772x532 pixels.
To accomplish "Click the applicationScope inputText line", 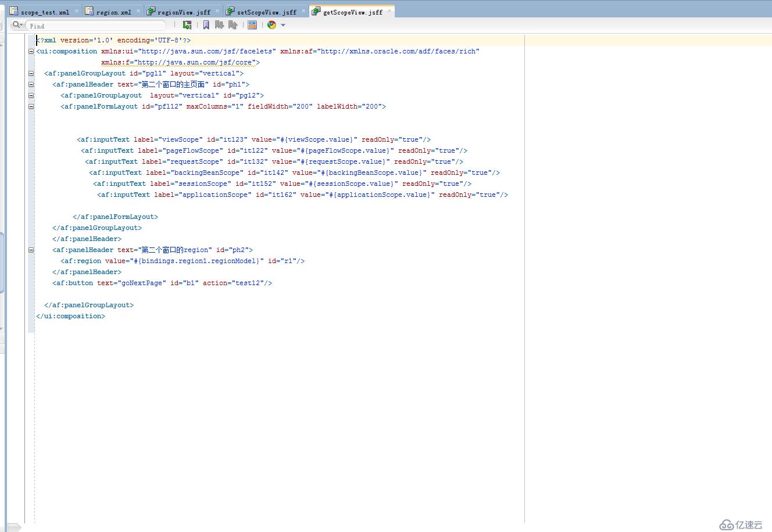I will tap(302, 195).
